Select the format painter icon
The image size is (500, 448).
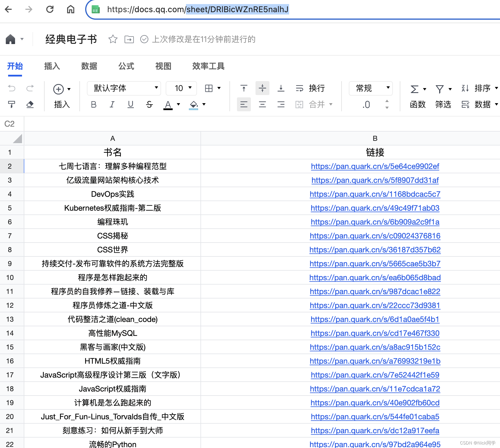12,104
